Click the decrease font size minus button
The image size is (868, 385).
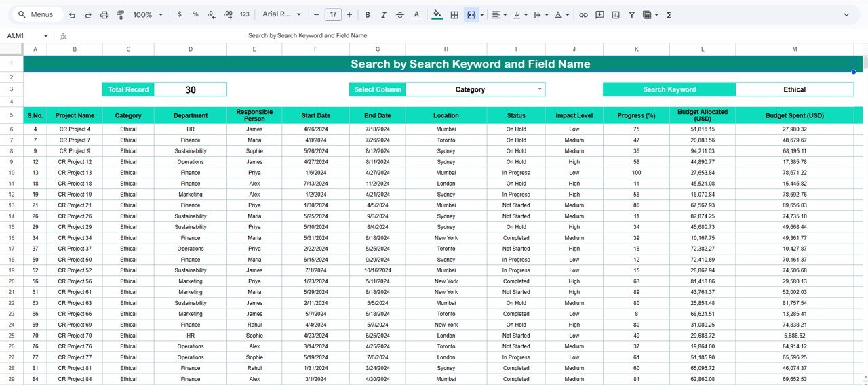[317, 14]
